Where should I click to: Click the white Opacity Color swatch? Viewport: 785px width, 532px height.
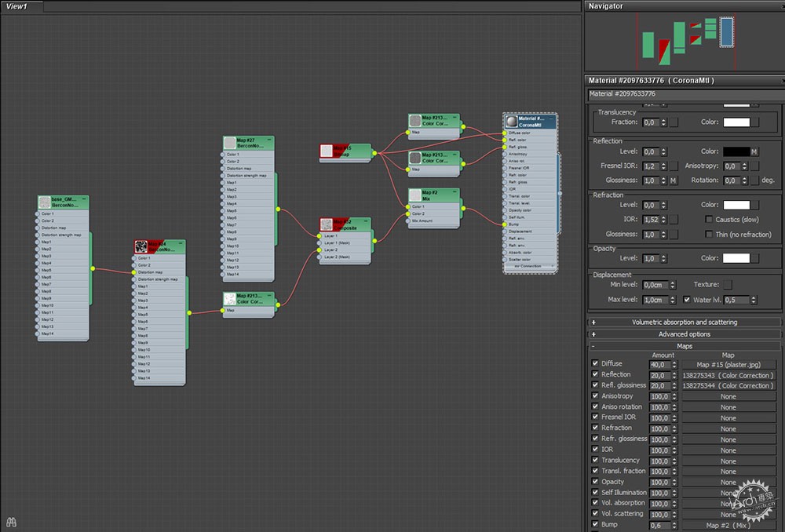coord(736,258)
